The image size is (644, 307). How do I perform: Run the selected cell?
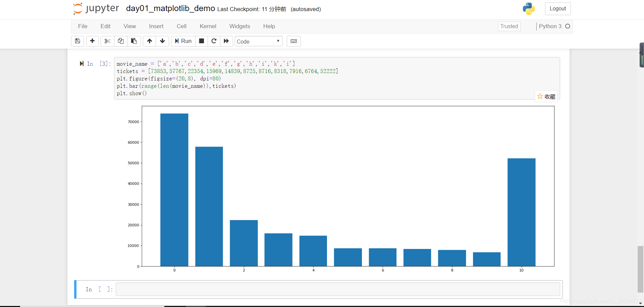click(x=183, y=41)
